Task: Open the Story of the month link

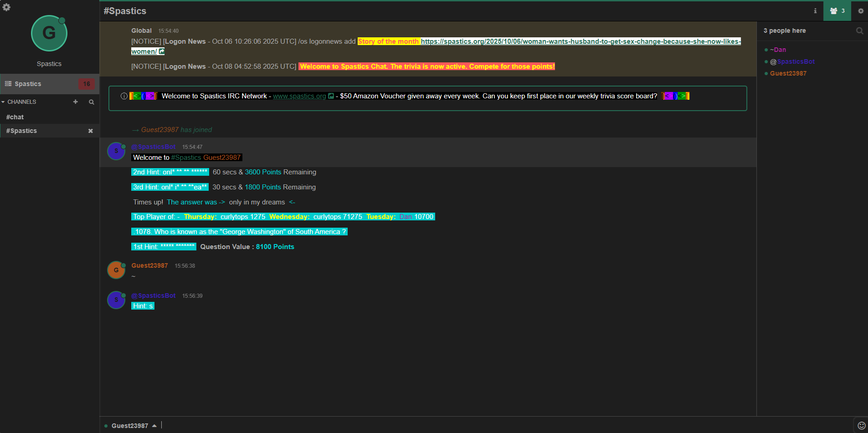Action: pyautogui.click(x=580, y=41)
